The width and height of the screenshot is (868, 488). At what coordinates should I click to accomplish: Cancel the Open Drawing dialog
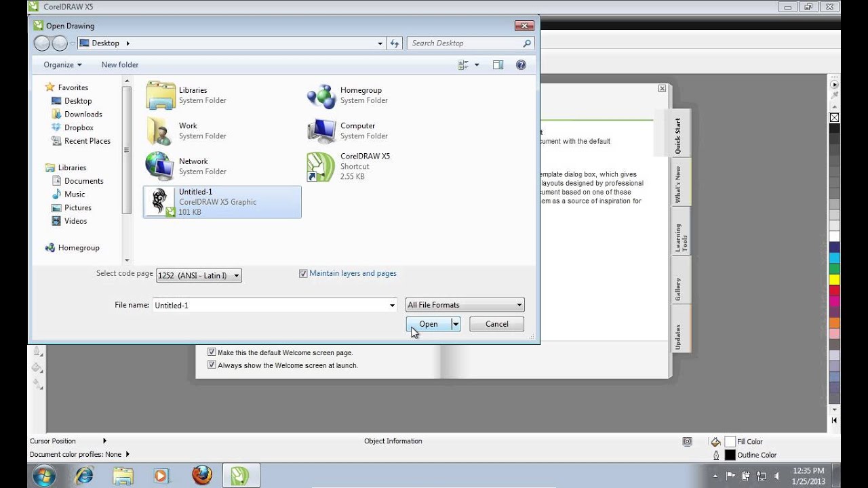coord(497,324)
